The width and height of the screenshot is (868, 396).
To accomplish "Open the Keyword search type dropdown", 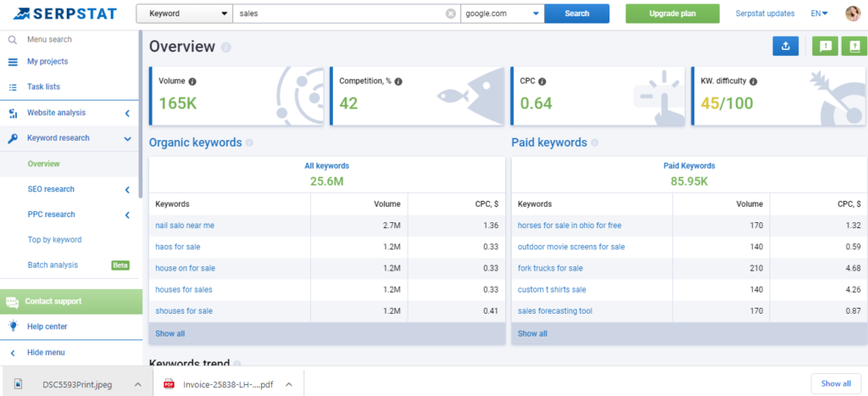I will pos(184,14).
